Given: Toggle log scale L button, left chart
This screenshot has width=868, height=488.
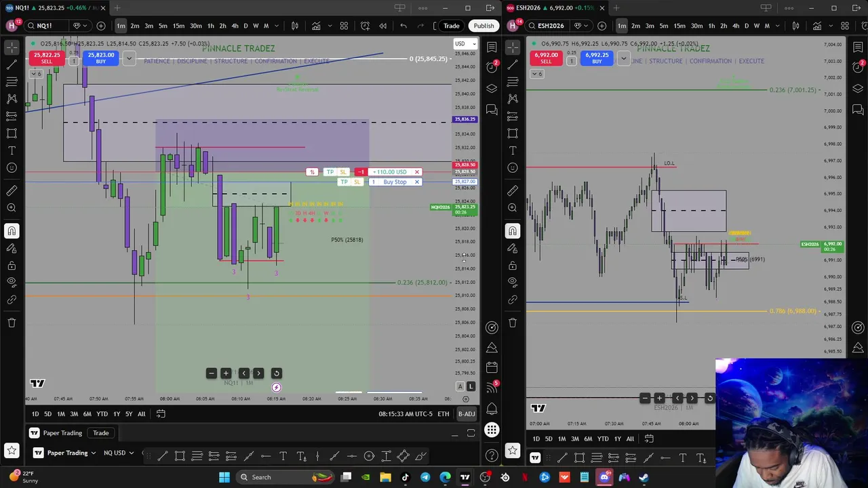Looking at the screenshot, I should 471,386.
